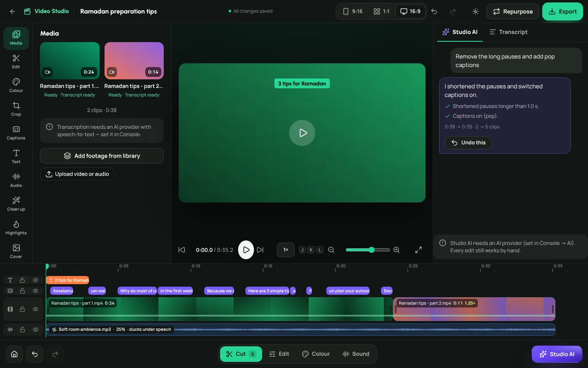
Task: Open the Studio AI button at bottom right
Action: click(x=557, y=354)
